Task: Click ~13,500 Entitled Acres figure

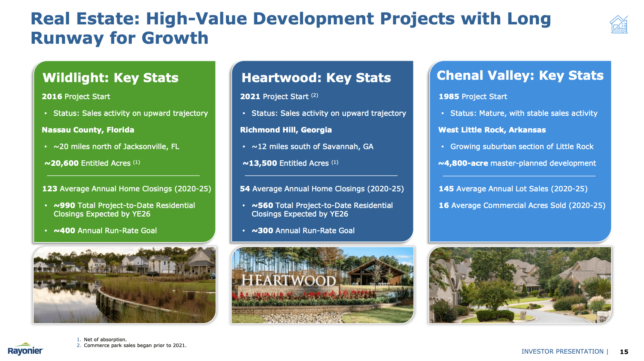Action: [291, 163]
